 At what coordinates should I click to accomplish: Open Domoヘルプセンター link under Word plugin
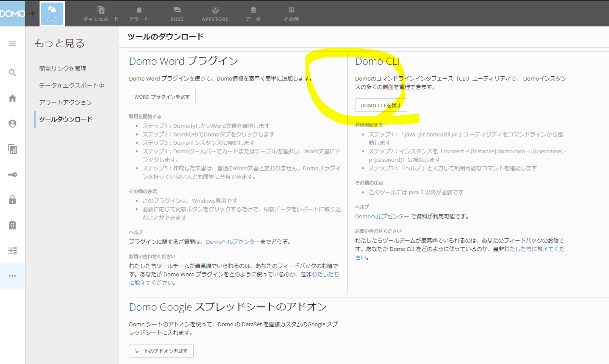pos(233,242)
